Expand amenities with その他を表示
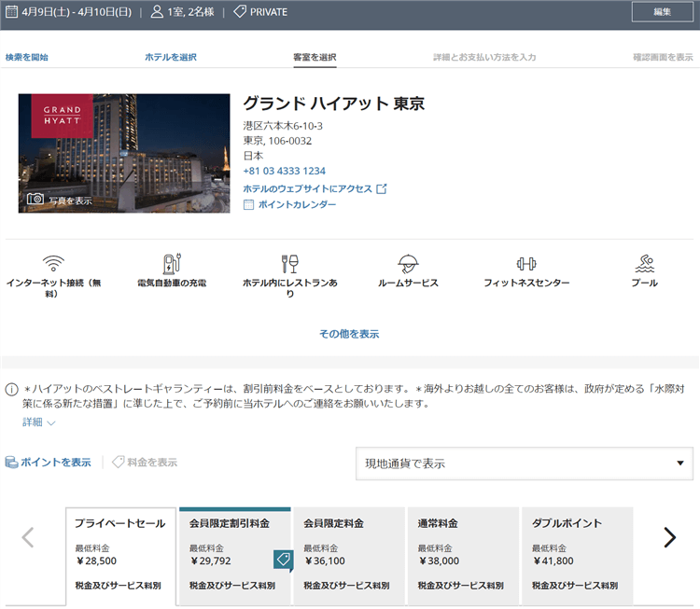 coord(349,334)
